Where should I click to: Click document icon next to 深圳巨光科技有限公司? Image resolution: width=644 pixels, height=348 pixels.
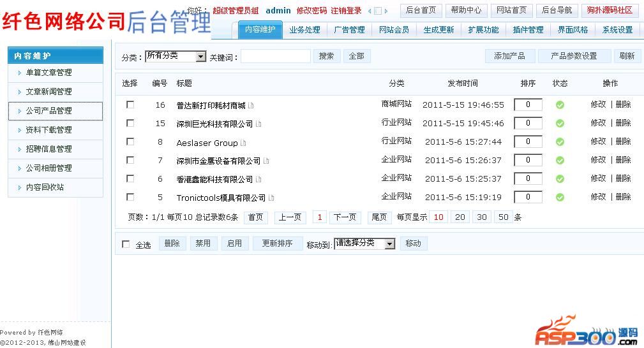pyautogui.click(x=258, y=124)
